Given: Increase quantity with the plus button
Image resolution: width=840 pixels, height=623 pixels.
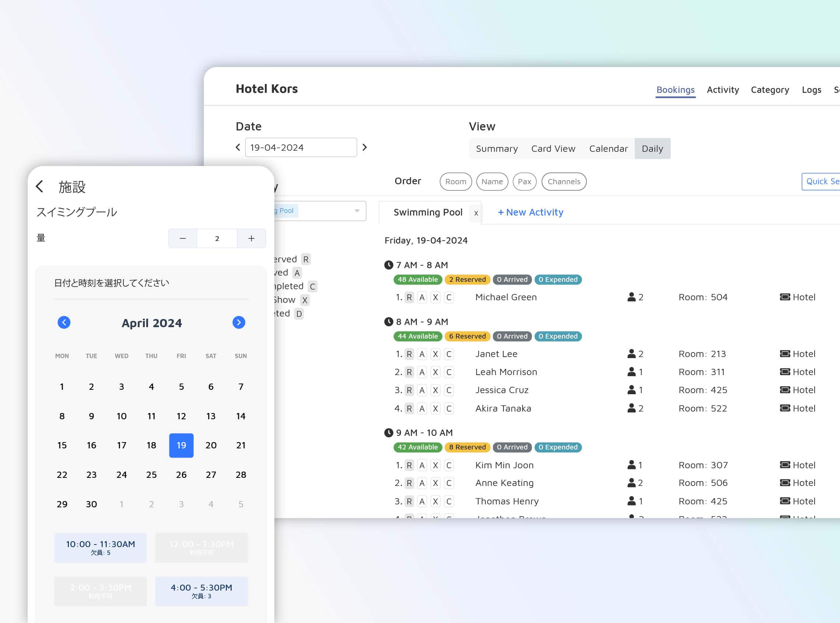Looking at the screenshot, I should [252, 238].
